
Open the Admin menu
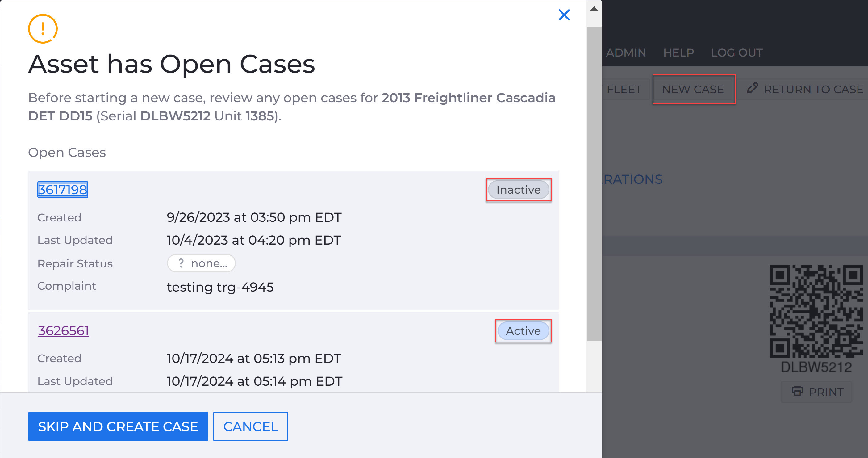626,53
